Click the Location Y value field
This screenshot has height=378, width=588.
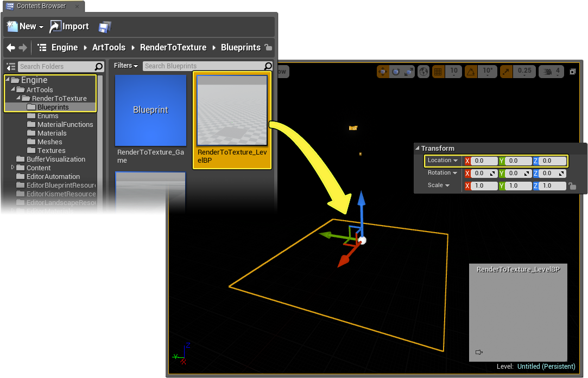[519, 161]
